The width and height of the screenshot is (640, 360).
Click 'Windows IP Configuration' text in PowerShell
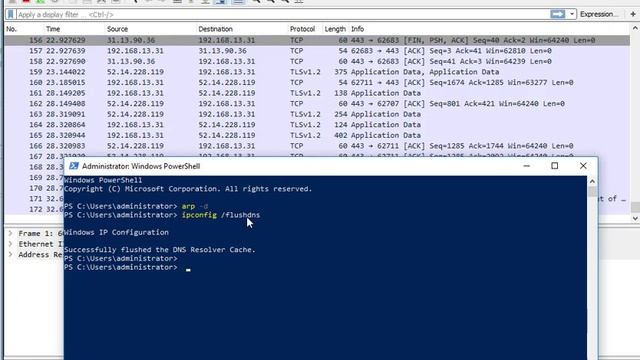116,232
